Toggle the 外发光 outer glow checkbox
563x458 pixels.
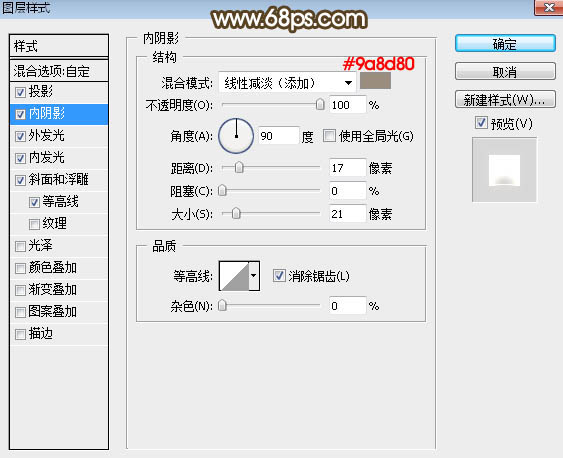(x=20, y=136)
